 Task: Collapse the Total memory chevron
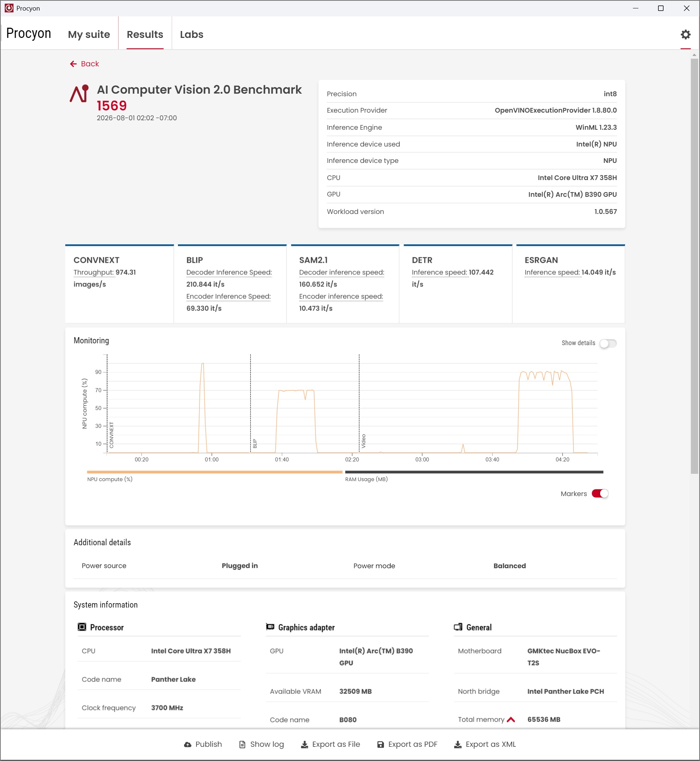click(511, 719)
